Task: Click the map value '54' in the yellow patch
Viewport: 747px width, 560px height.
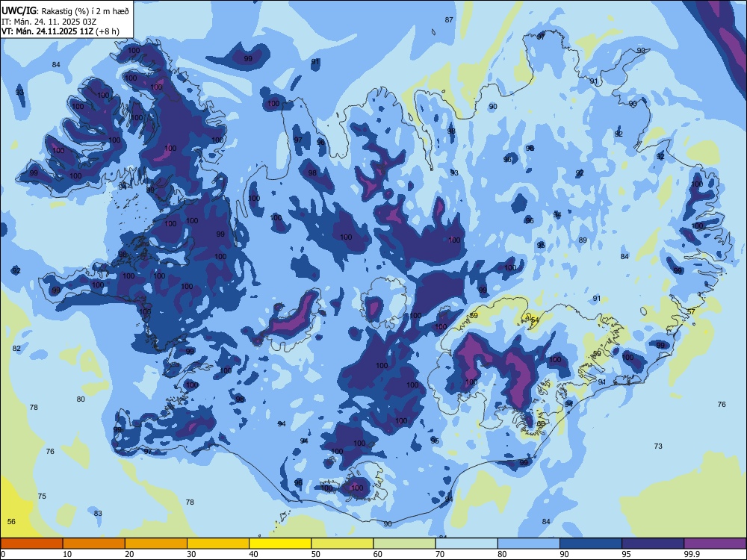Action: pos(535,320)
